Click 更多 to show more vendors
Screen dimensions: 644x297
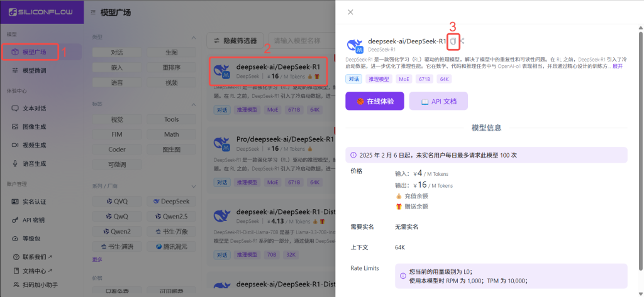(97, 259)
